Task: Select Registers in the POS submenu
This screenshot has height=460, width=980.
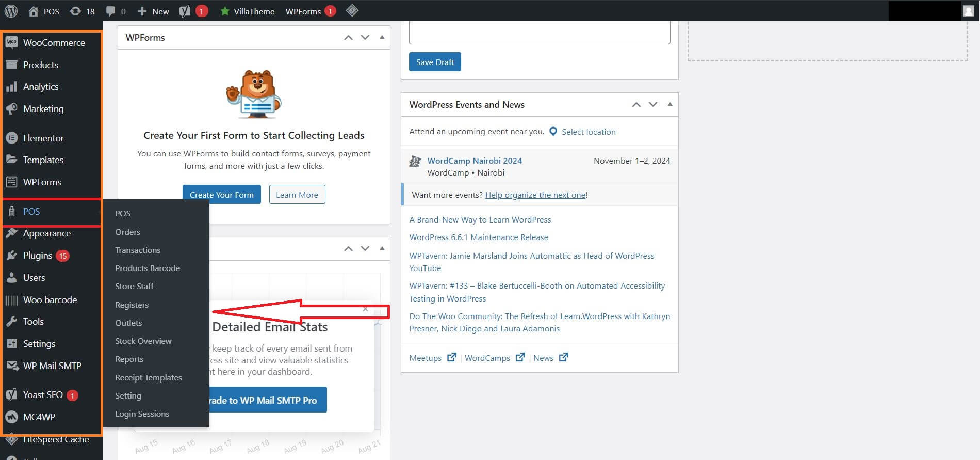Action: pyautogui.click(x=132, y=305)
